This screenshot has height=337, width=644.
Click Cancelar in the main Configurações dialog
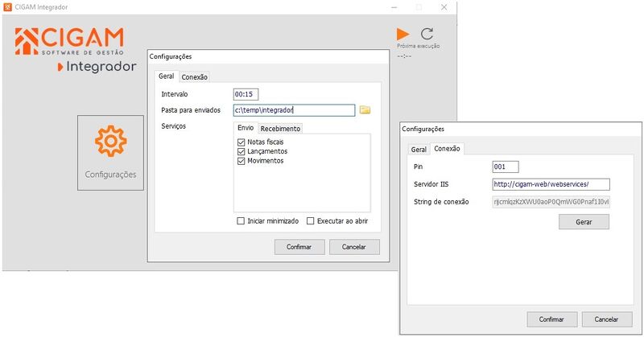(x=354, y=247)
